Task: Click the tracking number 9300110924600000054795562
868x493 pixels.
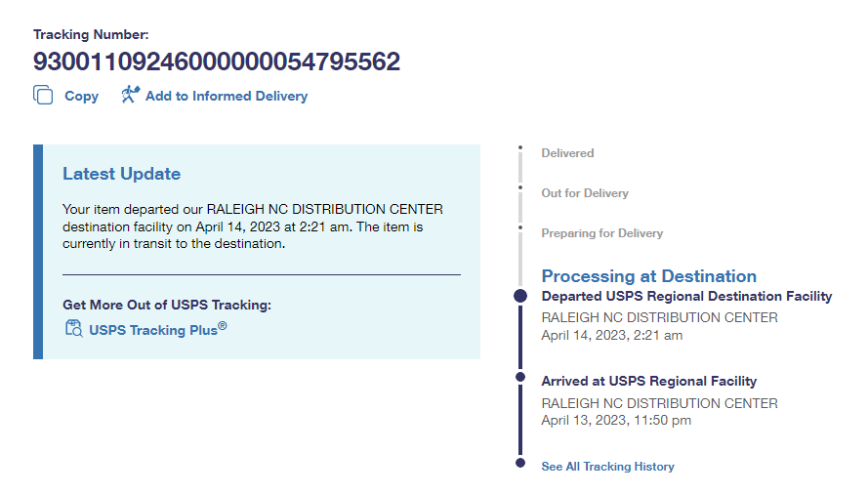Action: pos(217,62)
